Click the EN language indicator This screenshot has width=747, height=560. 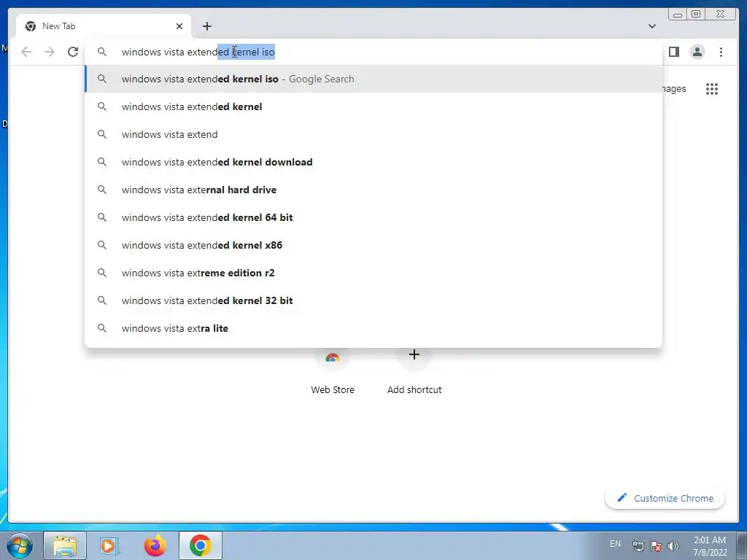coord(615,544)
